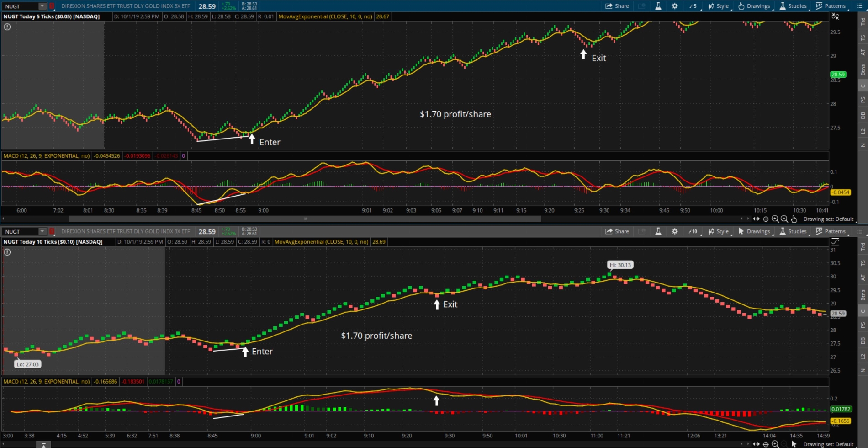868x448 pixels.
Task: Click Share button on 10 Ticks chart
Action: (617, 231)
